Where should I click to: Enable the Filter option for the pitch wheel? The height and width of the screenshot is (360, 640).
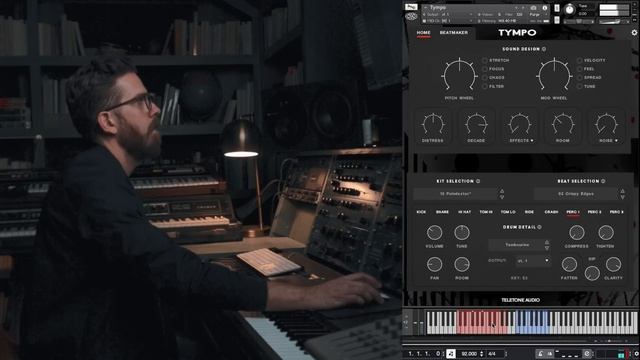click(484, 87)
